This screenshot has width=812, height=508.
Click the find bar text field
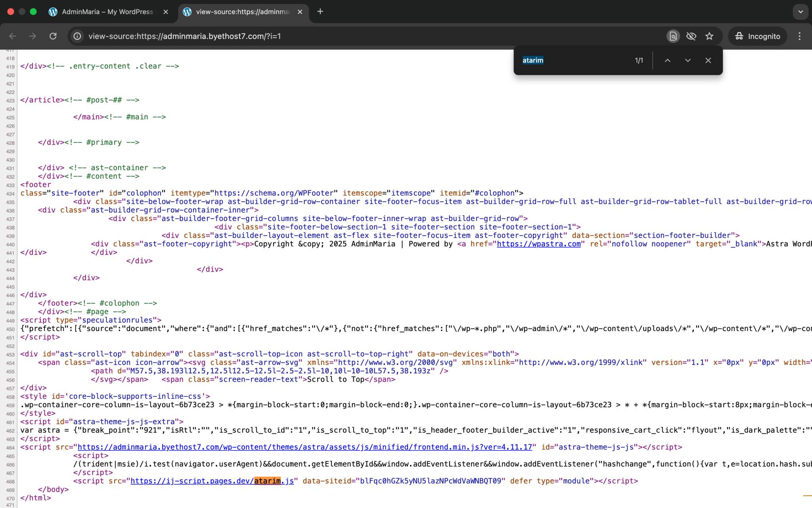(575, 60)
